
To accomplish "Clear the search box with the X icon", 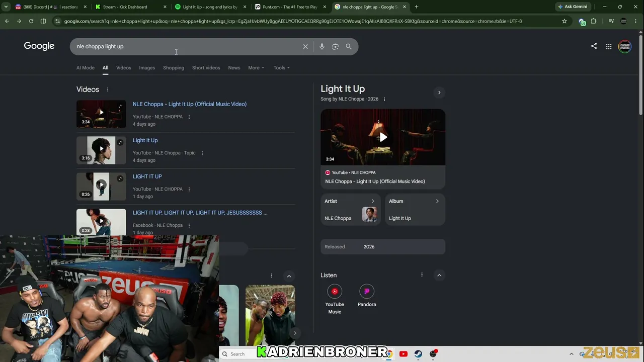I will click(x=305, y=46).
